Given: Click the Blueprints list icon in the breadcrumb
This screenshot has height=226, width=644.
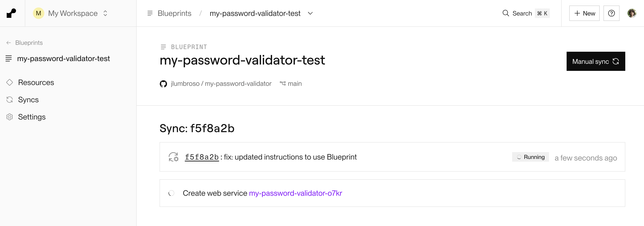Looking at the screenshot, I should tap(150, 13).
